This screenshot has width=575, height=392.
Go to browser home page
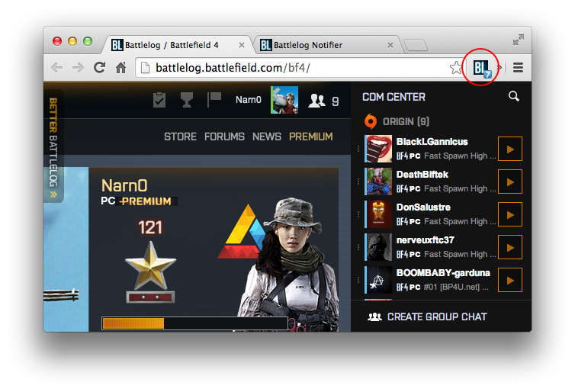(120, 67)
